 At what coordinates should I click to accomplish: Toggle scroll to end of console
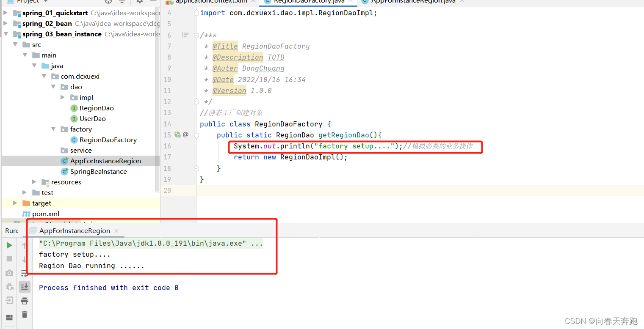click(x=25, y=287)
